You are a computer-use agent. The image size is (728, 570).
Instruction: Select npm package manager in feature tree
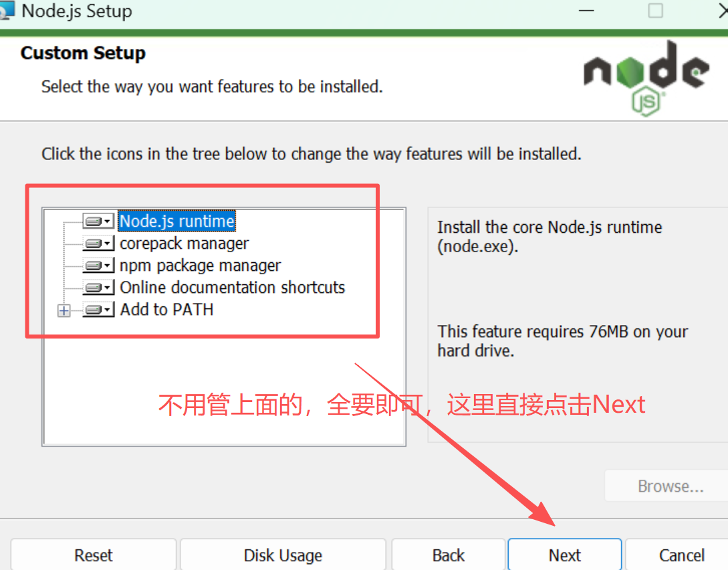coord(200,266)
